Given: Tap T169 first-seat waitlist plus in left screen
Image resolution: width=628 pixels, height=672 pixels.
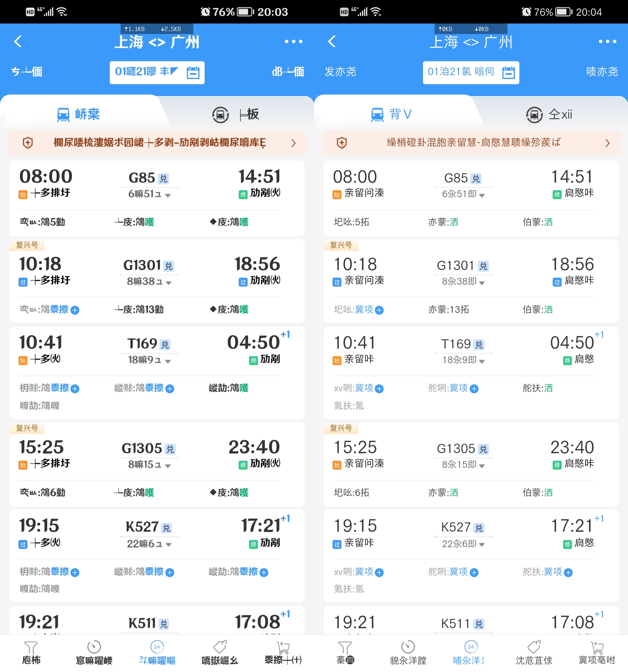Looking at the screenshot, I should tap(75, 389).
